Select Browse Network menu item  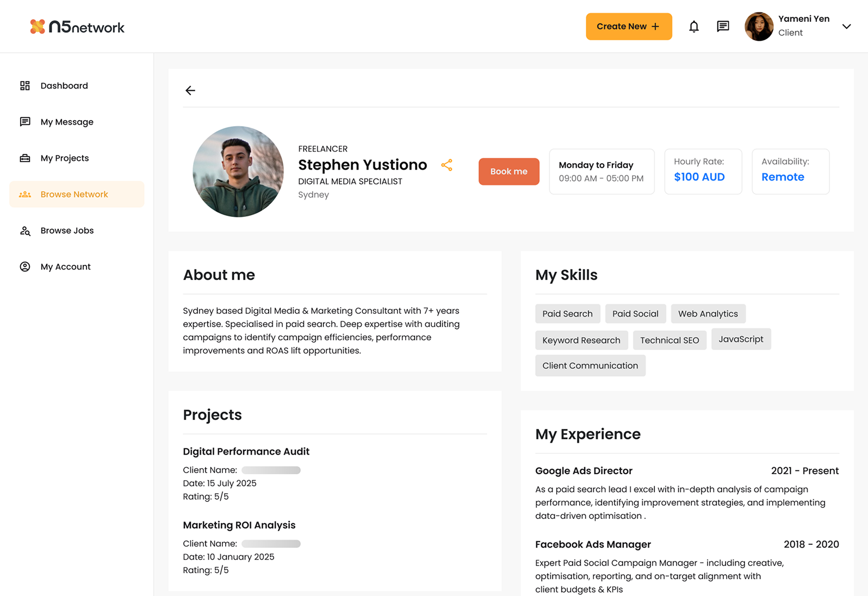tap(75, 194)
